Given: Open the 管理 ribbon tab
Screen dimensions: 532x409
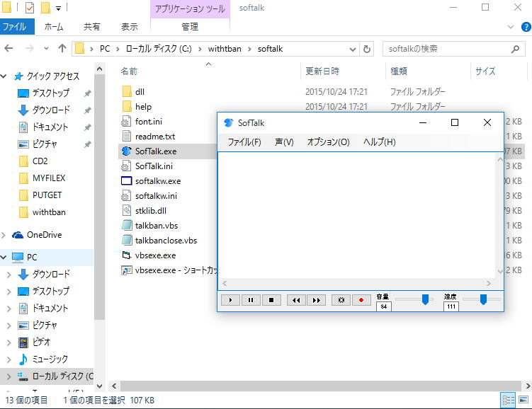Looking at the screenshot, I should tap(190, 27).
